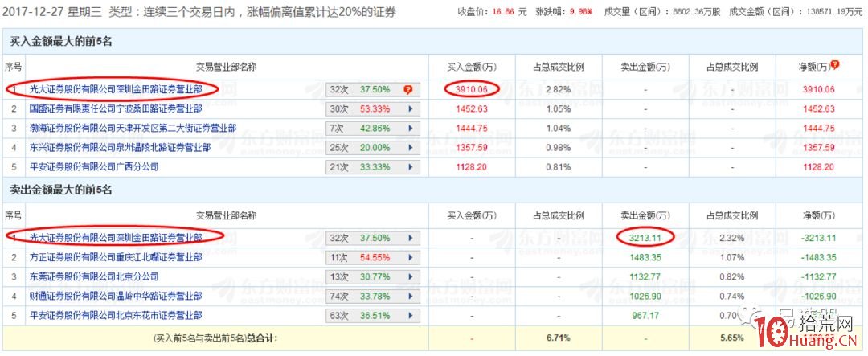The width and height of the screenshot is (868, 356).
Task: Expand arrow for 平安证券广西分公司 row
Action: coord(410,167)
